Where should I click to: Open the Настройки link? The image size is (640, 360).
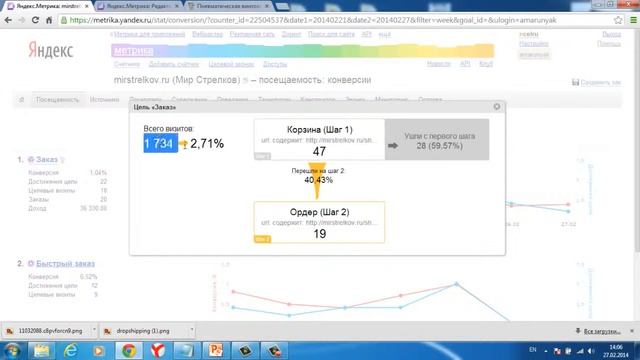click(533, 43)
